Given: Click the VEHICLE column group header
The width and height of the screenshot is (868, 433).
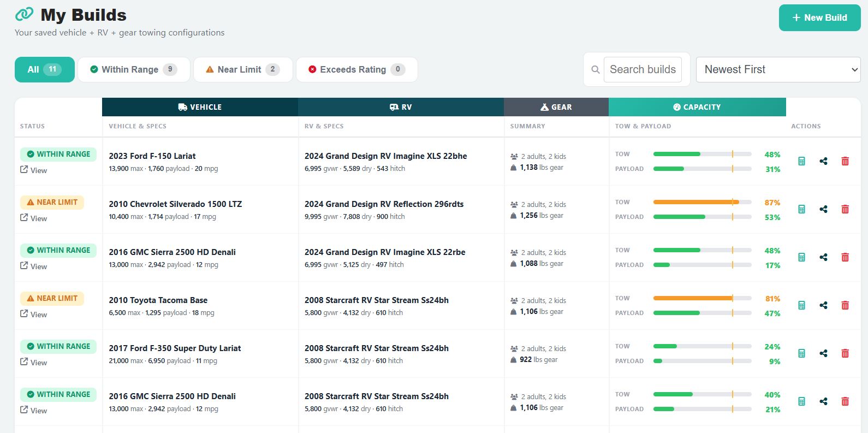Looking at the screenshot, I should pos(200,107).
